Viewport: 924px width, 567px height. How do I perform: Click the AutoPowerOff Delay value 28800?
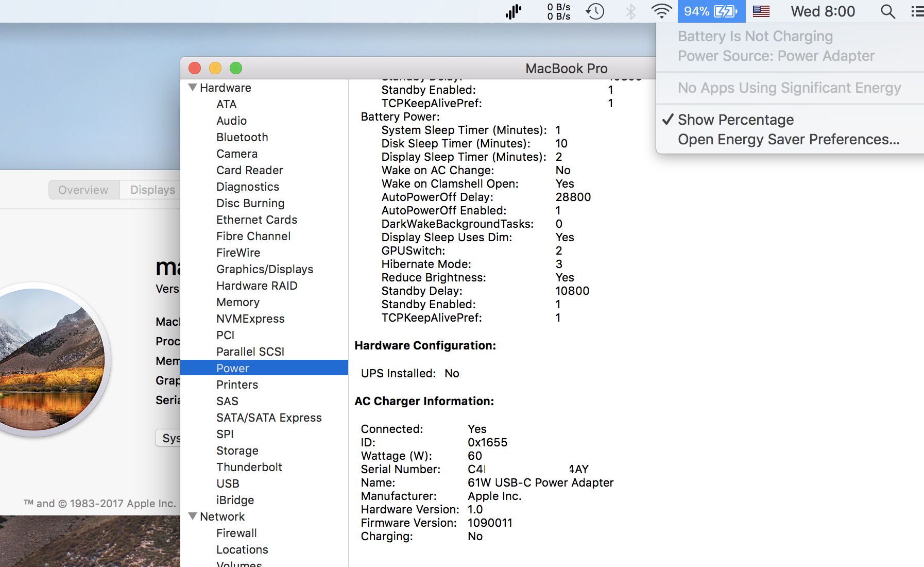(x=573, y=197)
